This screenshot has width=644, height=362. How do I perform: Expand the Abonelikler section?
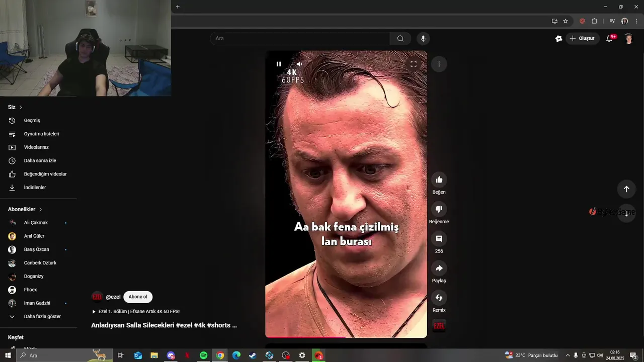[25, 209]
